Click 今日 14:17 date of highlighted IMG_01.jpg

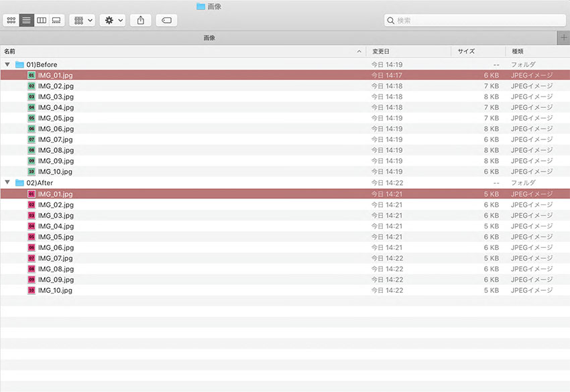coord(387,75)
